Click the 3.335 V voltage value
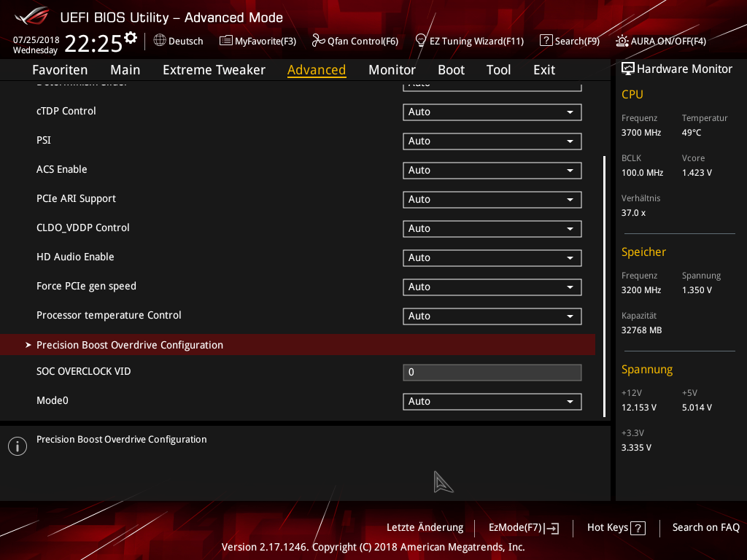 coord(636,448)
